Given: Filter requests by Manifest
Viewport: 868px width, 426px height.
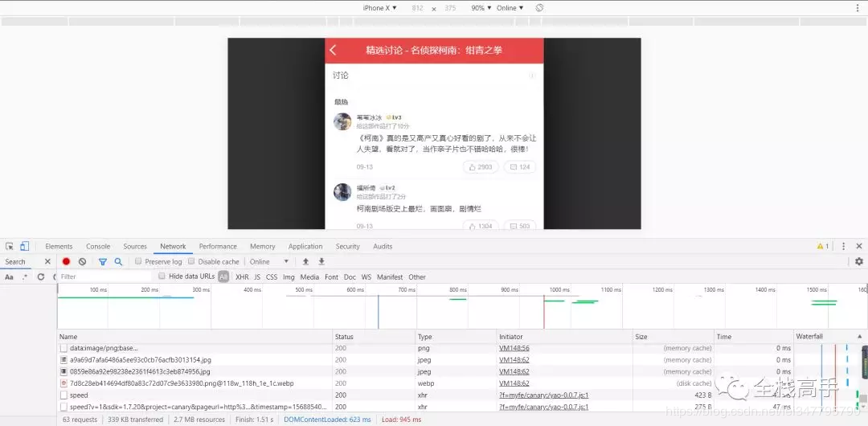Looking at the screenshot, I should pyautogui.click(x=391, y=277).
